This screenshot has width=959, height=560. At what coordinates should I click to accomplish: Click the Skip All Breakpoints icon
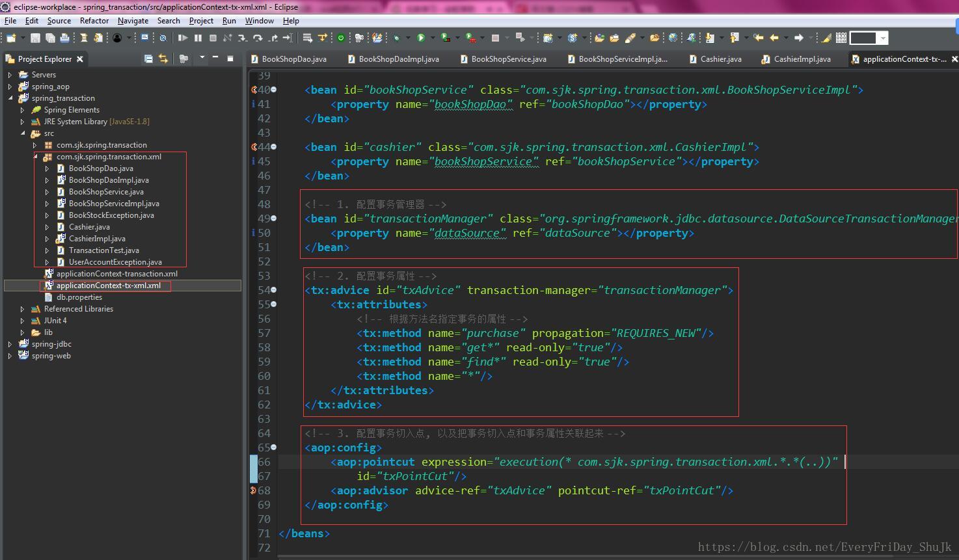[x=163, y=38]
